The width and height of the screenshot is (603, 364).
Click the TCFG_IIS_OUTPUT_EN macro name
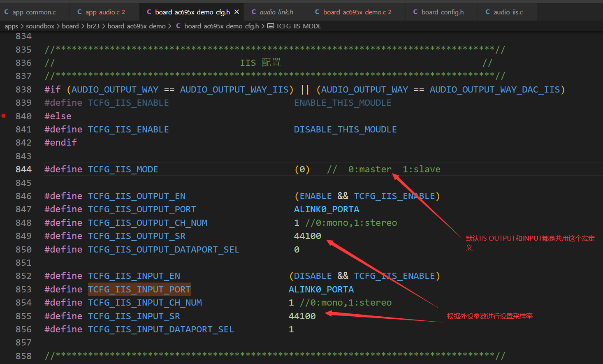coord(137,196)
